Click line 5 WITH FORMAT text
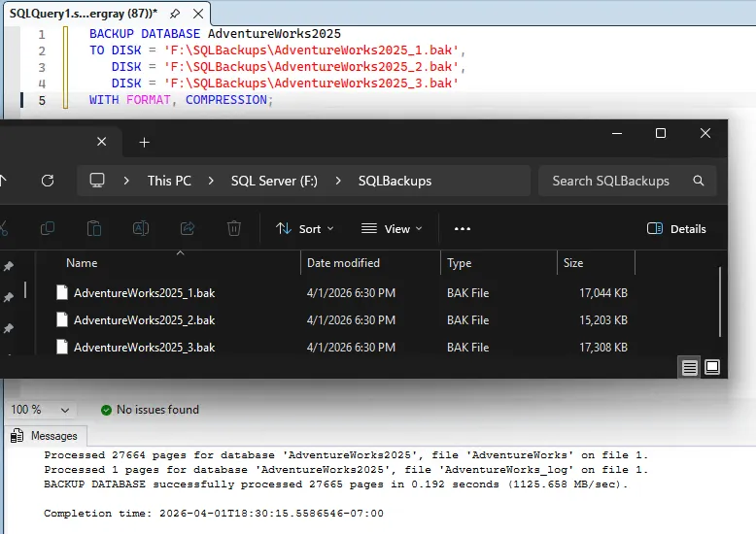Screen dimensions: 756x534 tap(129, 100)
